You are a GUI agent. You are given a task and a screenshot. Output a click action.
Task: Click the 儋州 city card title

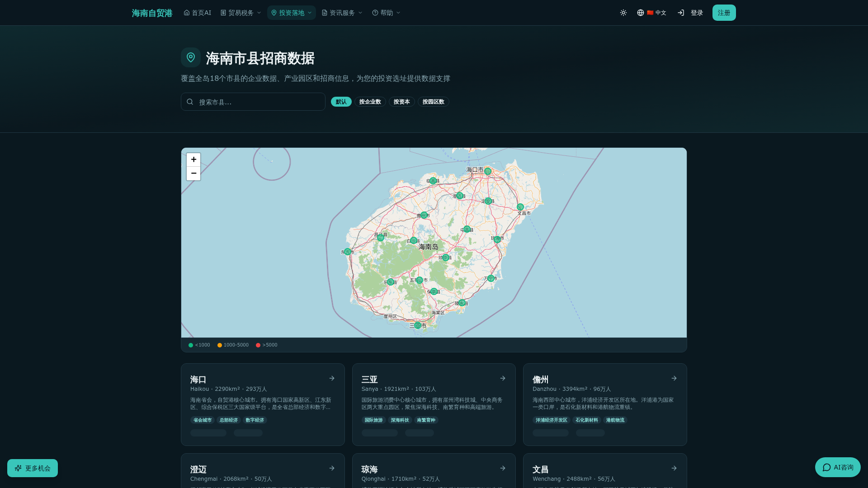coord(541,380)
